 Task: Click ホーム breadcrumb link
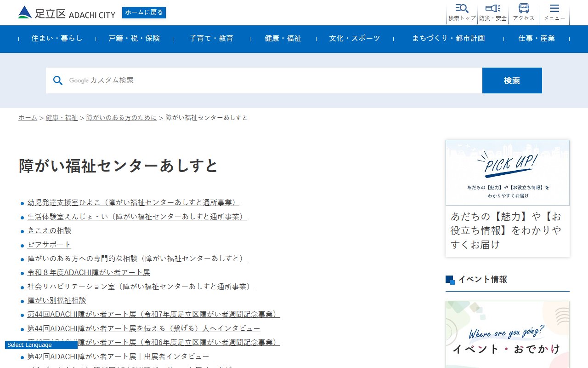[28, 118]
